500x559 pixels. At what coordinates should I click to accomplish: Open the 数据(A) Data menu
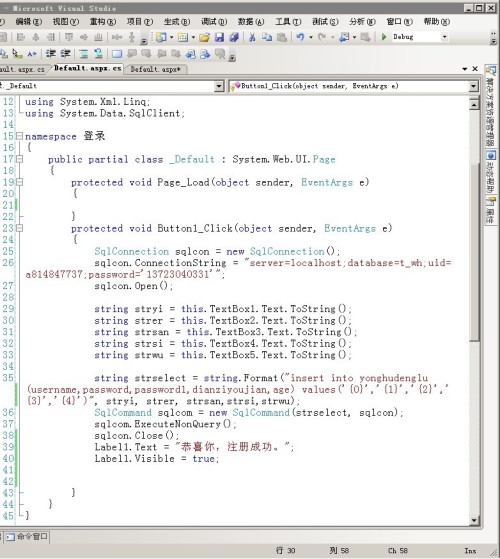[x=251, y=22]
